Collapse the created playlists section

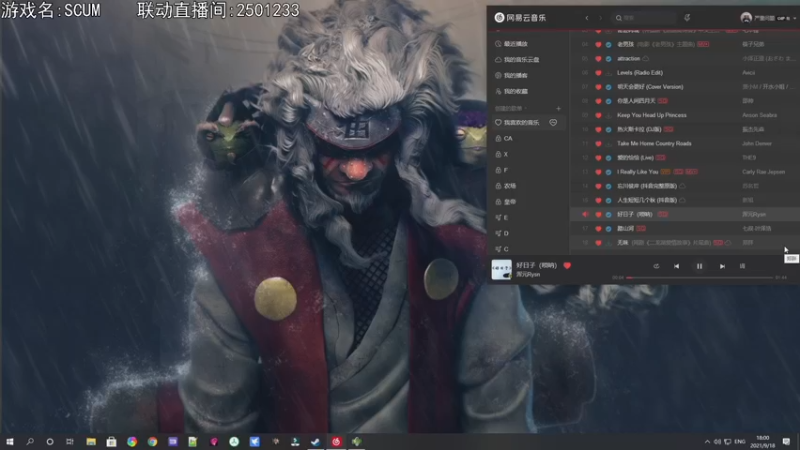pyautogui.click(x=511, y=108)
